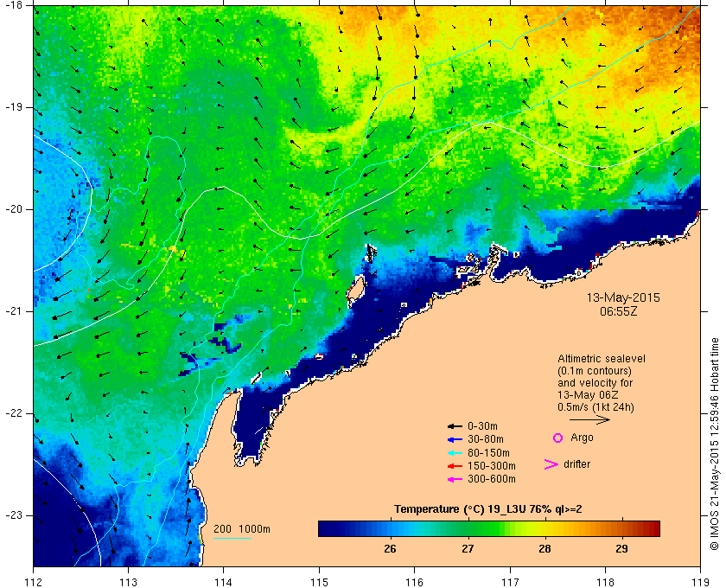Click the colorbar tick label 26
The width and height of the screenshot is (726, 588).
pos(391,548)
